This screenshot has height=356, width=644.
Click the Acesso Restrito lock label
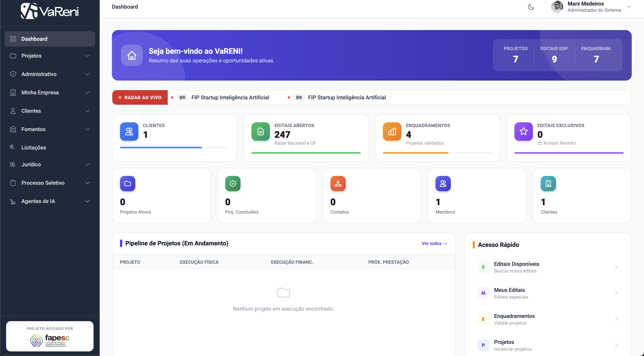[x=557, y=143]
